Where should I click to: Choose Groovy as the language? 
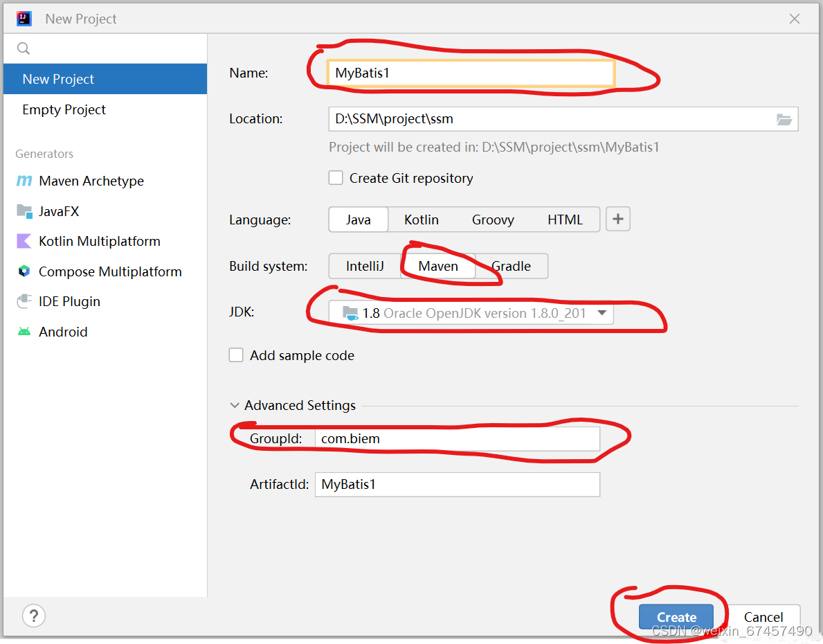tap(493, 220)
